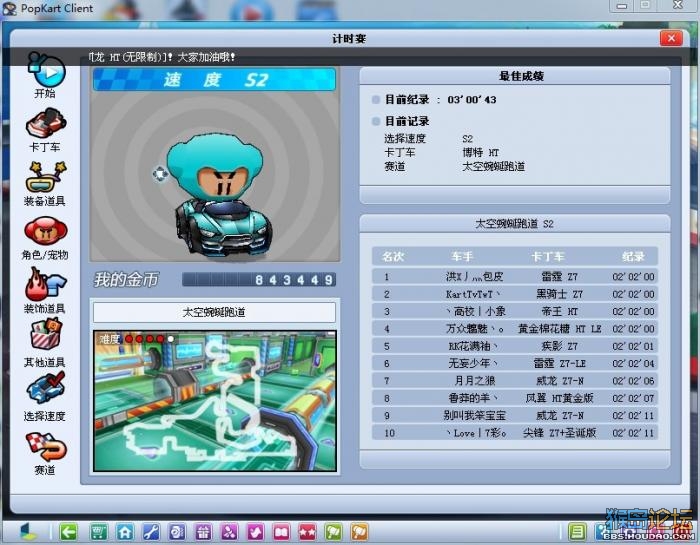The width and height of the screenshot is (700, 545).
Task: Open 角色/宠物 character and pet icon
Action: (46, 231)
